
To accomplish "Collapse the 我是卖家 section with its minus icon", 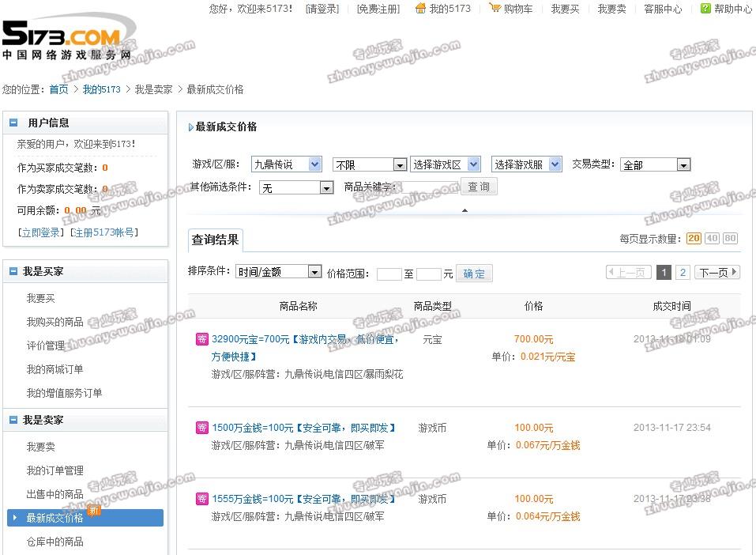I will point(13,420).
